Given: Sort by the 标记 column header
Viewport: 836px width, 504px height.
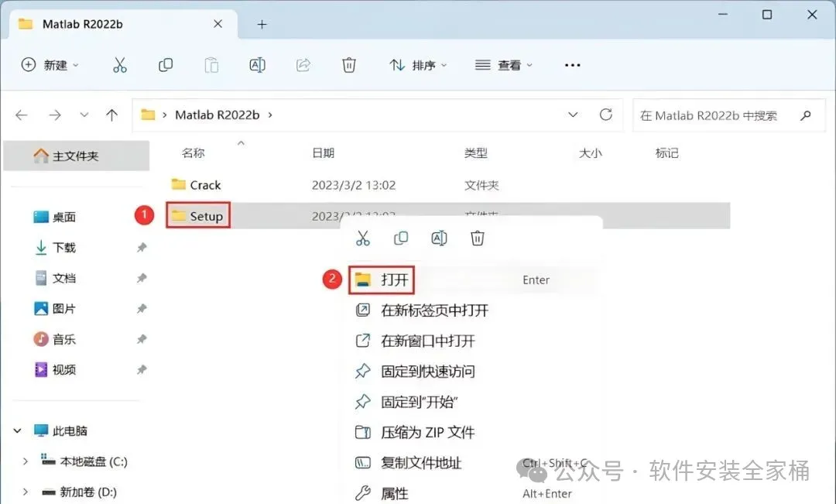Looking at the screenshot, I should pos(666,153).
